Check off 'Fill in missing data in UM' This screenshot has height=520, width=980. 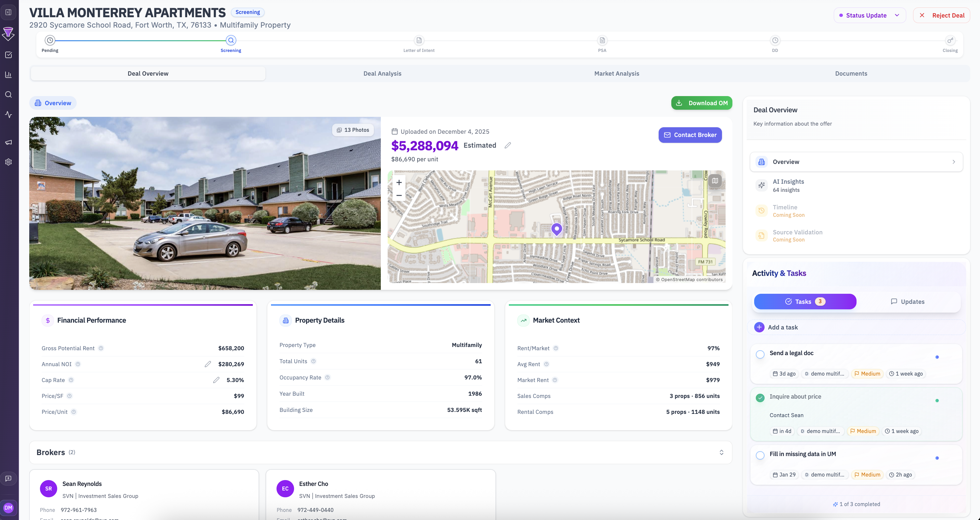pos(760,455)
